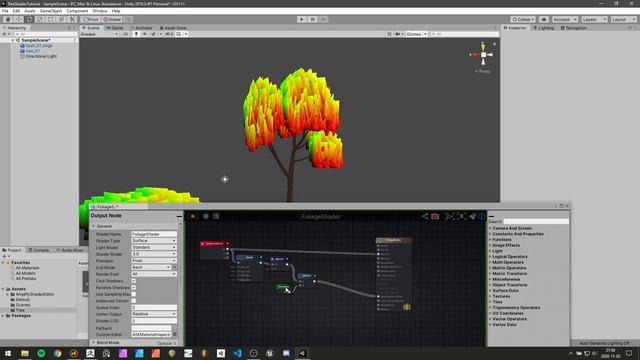Click the Pause button
Image resolution: width=640 pixels, height=360 pixels.
coord(312,19)
